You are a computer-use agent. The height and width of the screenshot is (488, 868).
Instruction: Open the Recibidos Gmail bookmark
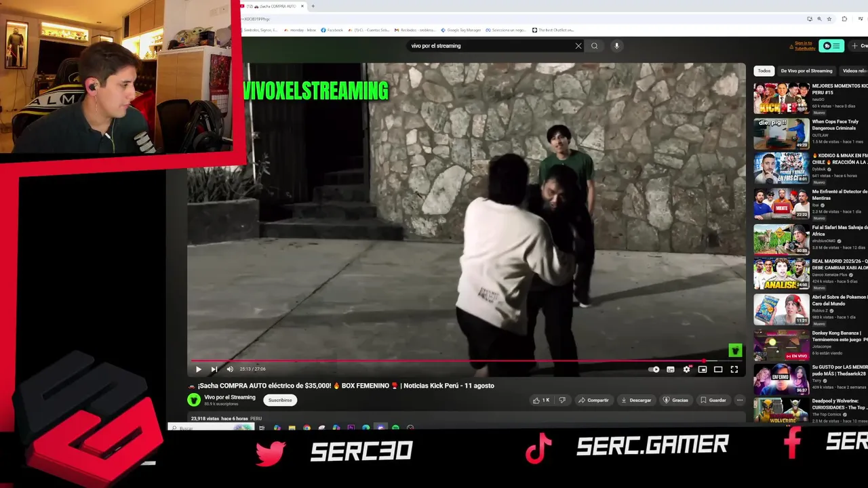tap(415, 30)
